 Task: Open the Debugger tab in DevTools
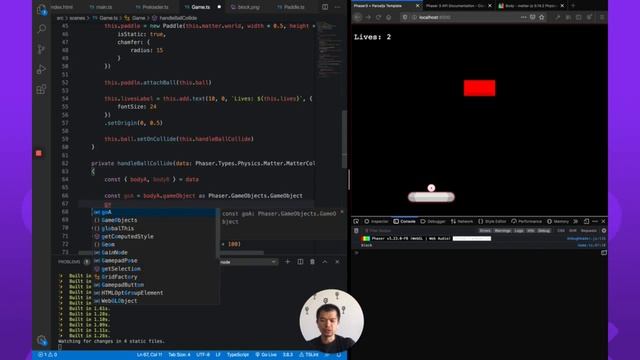pyautogui.click(x=433, y=221)
